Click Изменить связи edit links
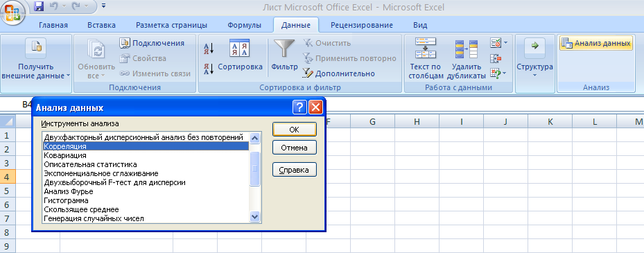The height and width of the screenshot is (253, 644). [155, 73]
